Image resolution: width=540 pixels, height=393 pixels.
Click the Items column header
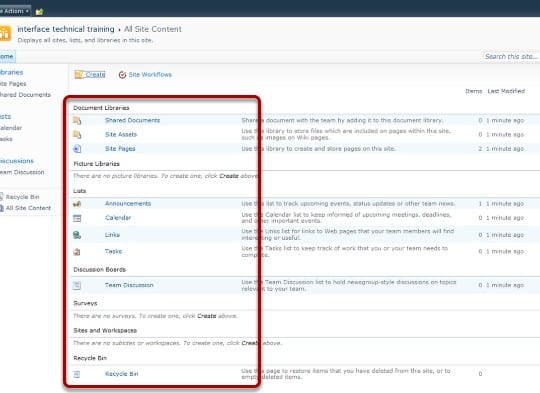point(474,91)
